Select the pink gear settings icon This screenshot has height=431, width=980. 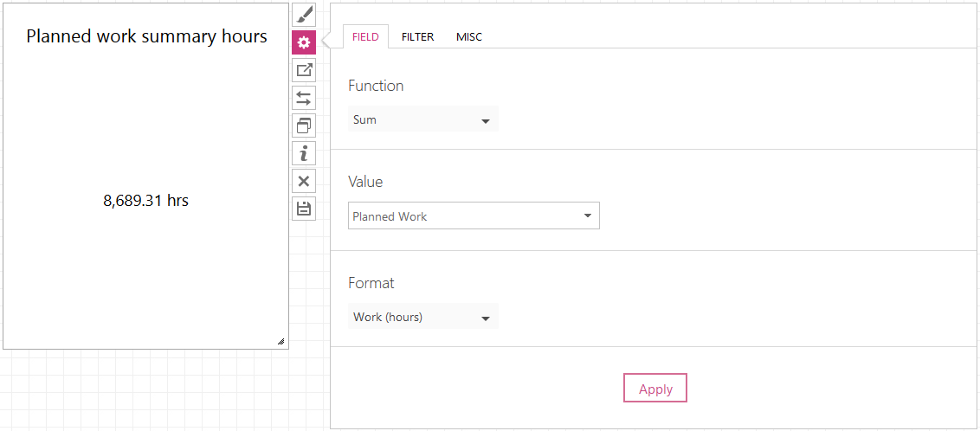point(304,42)
